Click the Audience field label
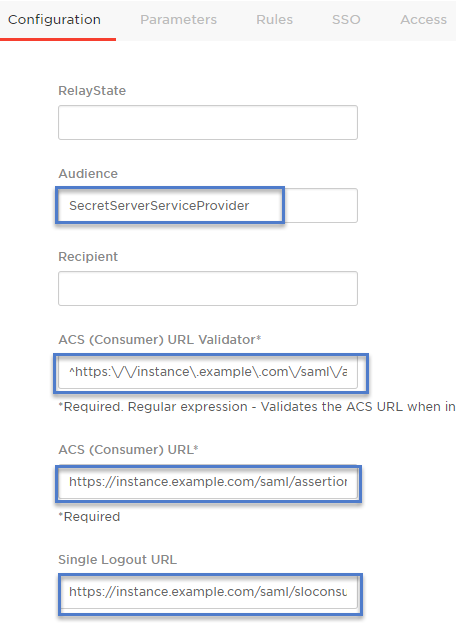 tap(88, 173)
